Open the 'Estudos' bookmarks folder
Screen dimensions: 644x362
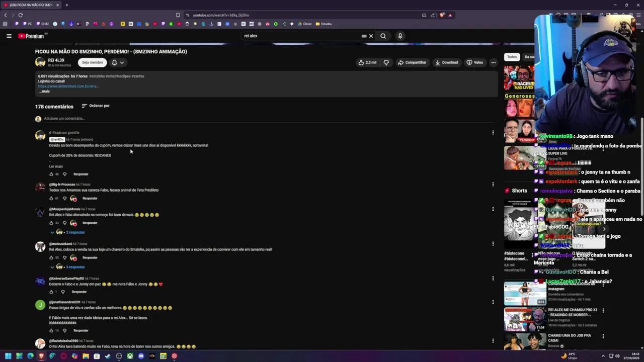(324, 24)
